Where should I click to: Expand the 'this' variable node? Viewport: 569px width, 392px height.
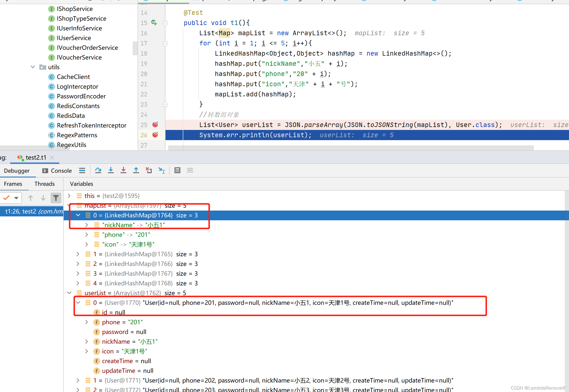click(69, 196)
